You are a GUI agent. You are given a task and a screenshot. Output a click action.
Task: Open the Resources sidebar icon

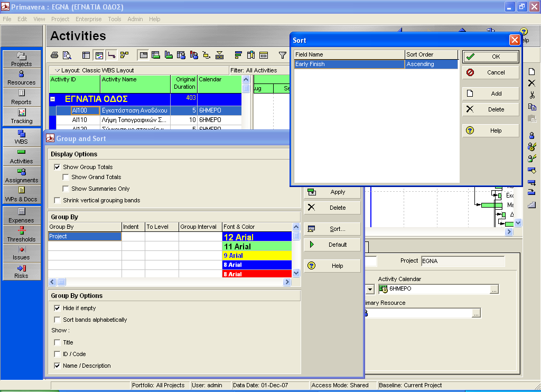click(x=21, y=78)
